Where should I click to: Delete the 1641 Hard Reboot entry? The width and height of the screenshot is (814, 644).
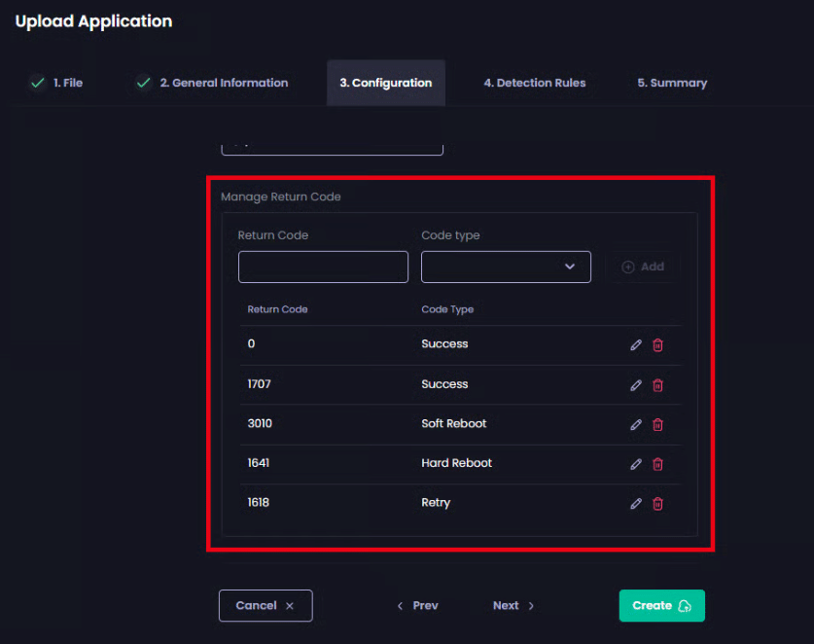(x=657, y=464)
